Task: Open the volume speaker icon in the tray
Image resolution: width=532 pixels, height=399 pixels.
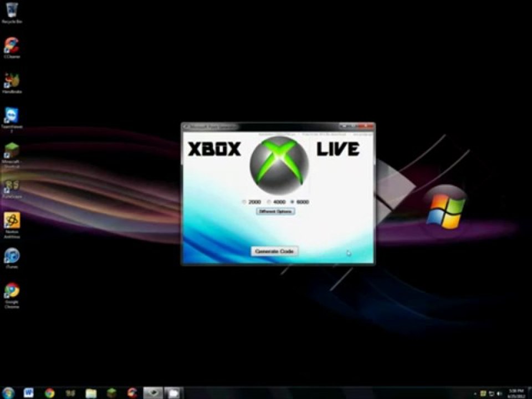Action: [499, 393]
